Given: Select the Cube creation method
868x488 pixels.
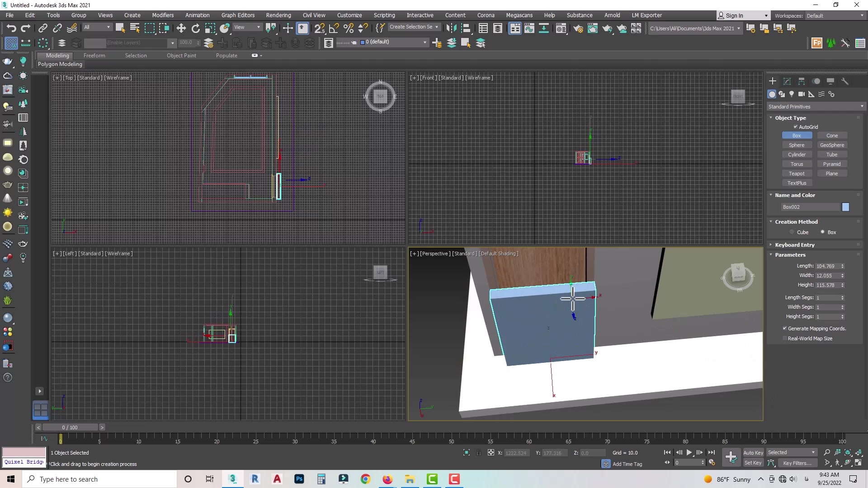Looking at the screenshot, I should coord(792,232).
